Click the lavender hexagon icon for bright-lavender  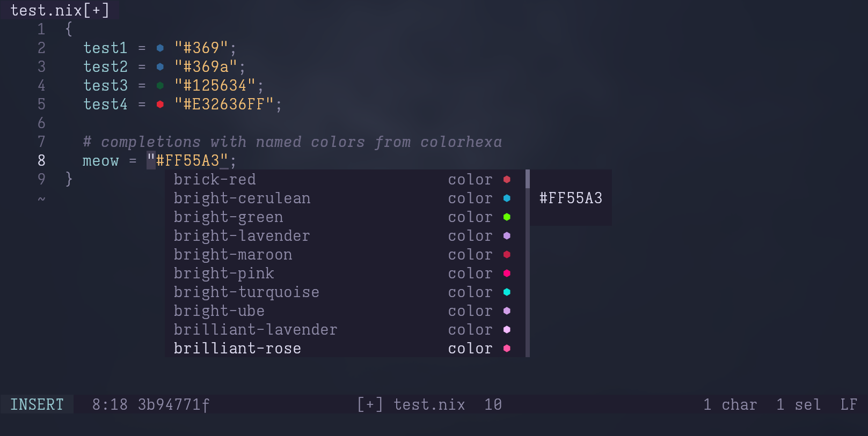point(507,236)
